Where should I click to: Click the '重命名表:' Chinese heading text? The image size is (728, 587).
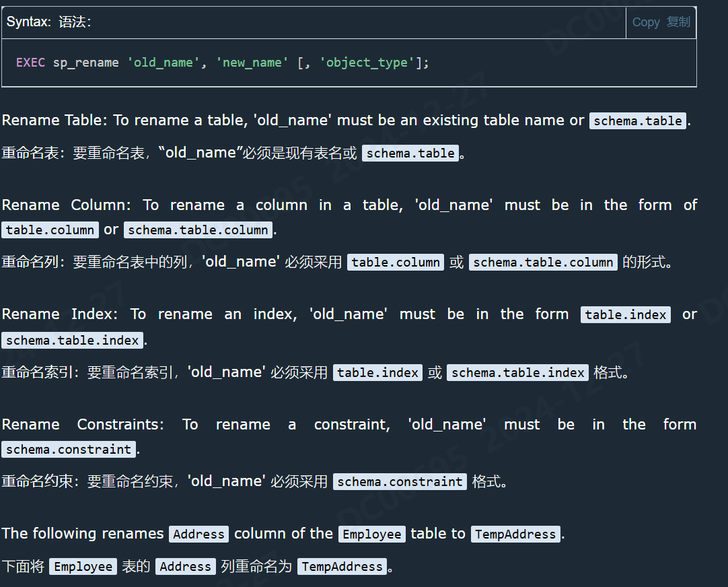coord(33,153)
